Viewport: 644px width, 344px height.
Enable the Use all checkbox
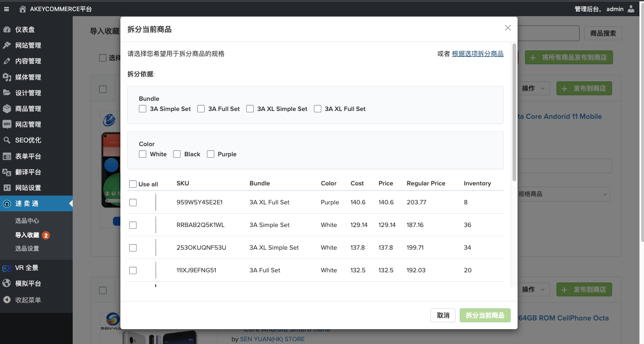(133, 184)
